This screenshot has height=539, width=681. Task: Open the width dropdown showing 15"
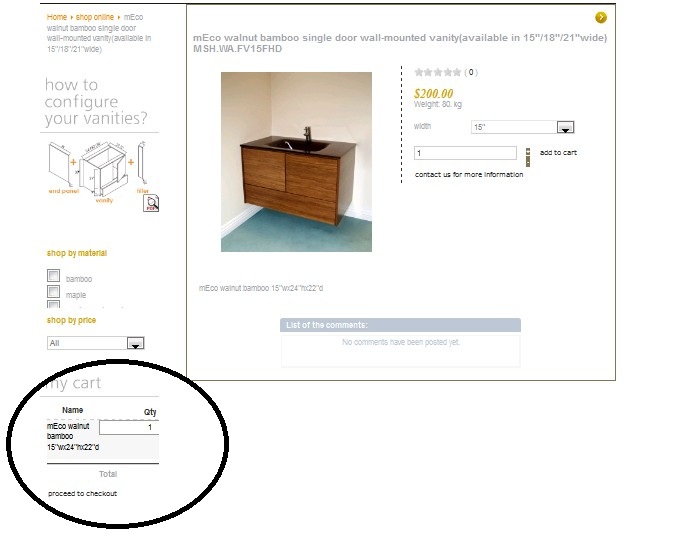click(522, 127)
